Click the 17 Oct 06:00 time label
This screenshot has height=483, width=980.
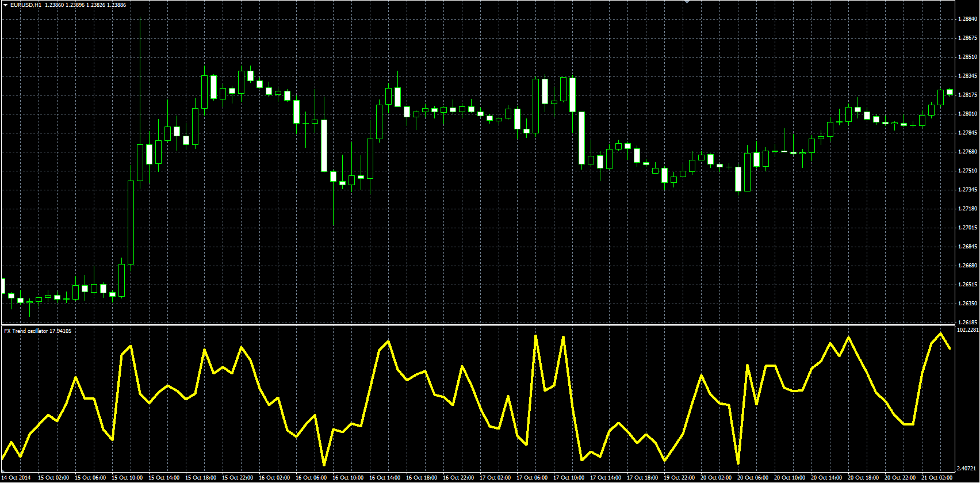tap(532, 477)
